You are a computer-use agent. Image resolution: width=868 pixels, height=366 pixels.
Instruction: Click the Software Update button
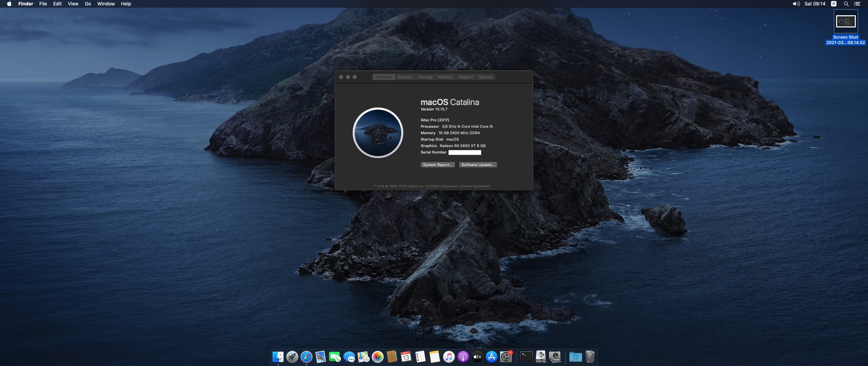coord(478,165)
